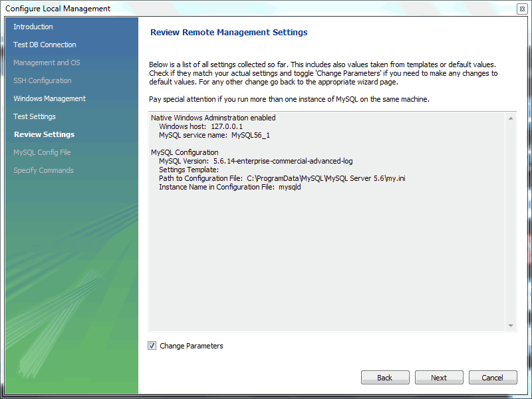Image resolution: width=532 pixels, height=399 pixels.
Task: Open the Test DB Connection step
Action: tap(45, 45)
